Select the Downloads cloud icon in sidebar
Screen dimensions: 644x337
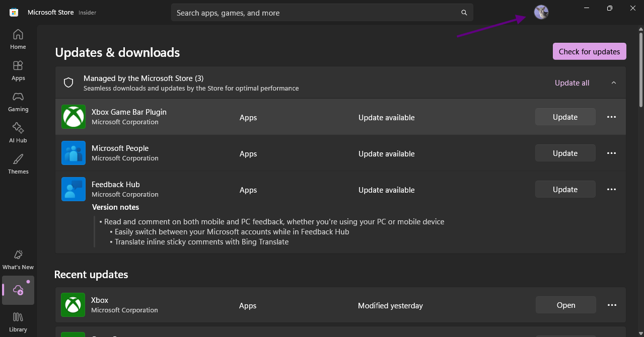pyautogui.click(x=18, y=290)
